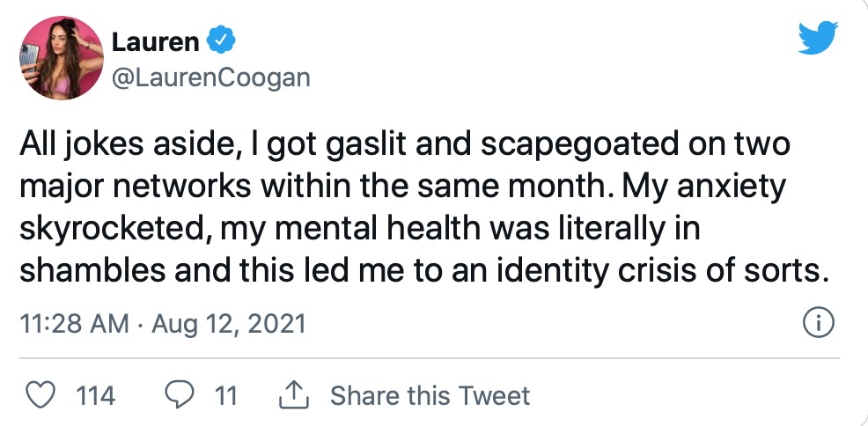Click the reply speech bubble icon
Screen dimensions: 868x426
tap(178, 395)
